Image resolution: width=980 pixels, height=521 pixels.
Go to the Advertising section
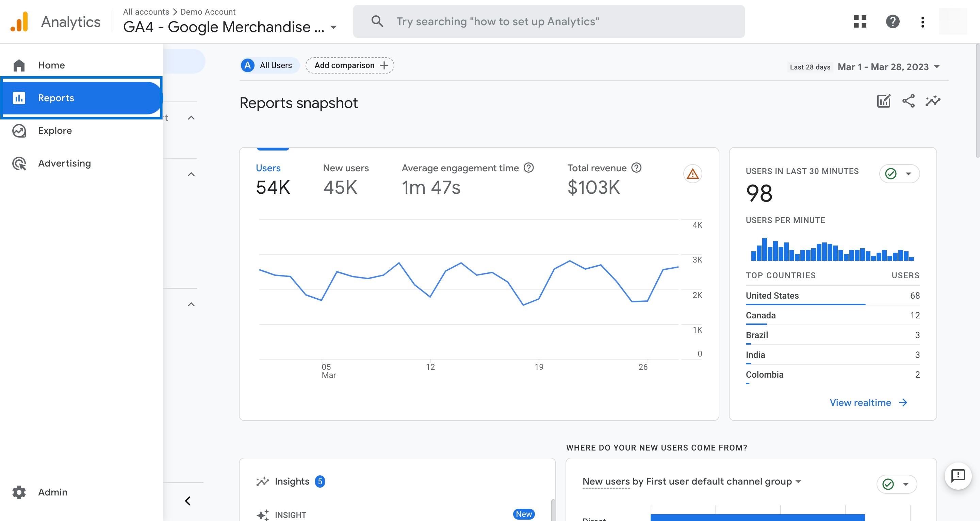pos(81,163)
